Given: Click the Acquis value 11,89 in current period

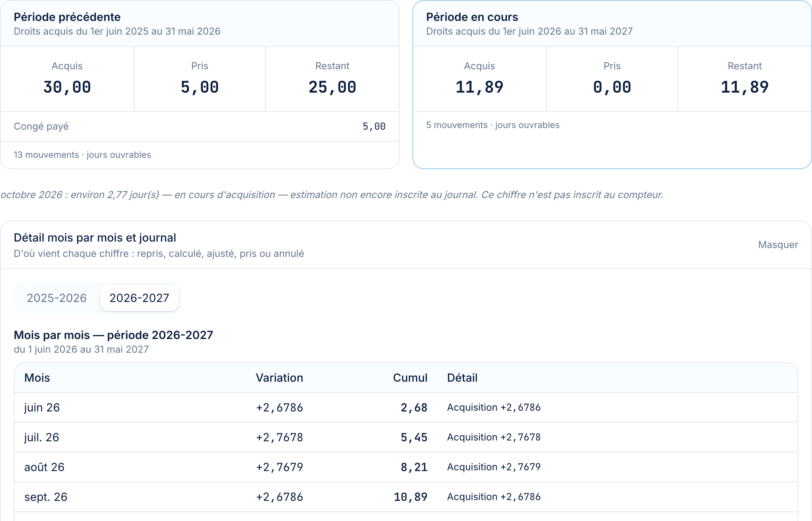Looking at the screenshot, I should [479, 87].
